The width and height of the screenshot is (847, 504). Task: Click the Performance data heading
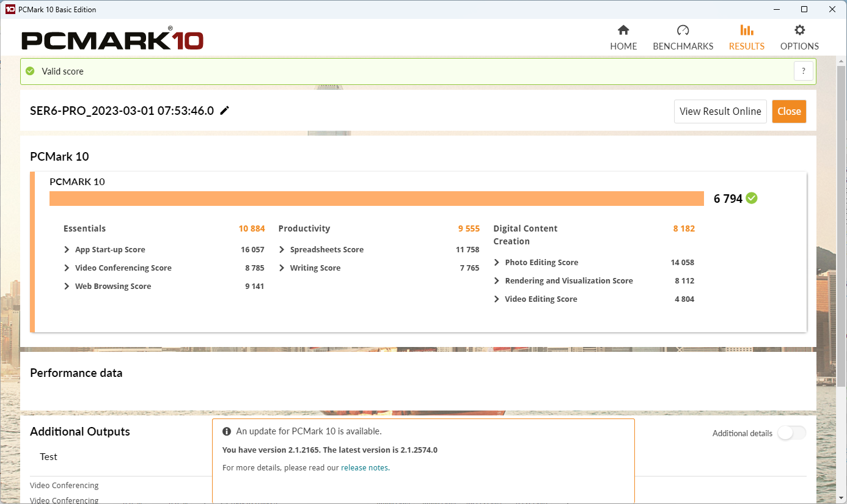point(76,373)
